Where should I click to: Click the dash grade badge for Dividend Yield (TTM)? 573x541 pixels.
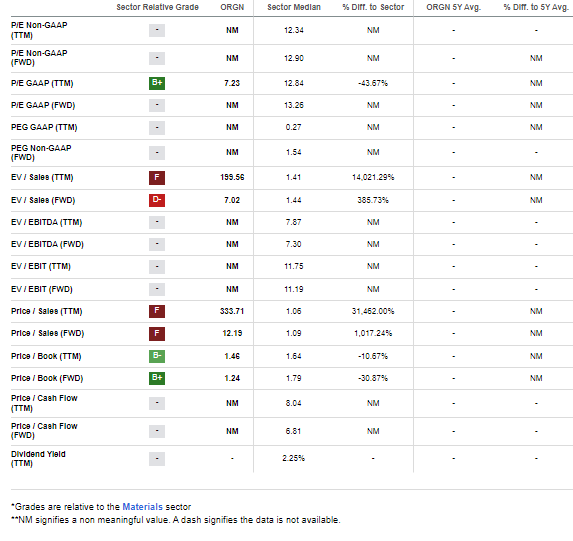(x=157, y=459)
